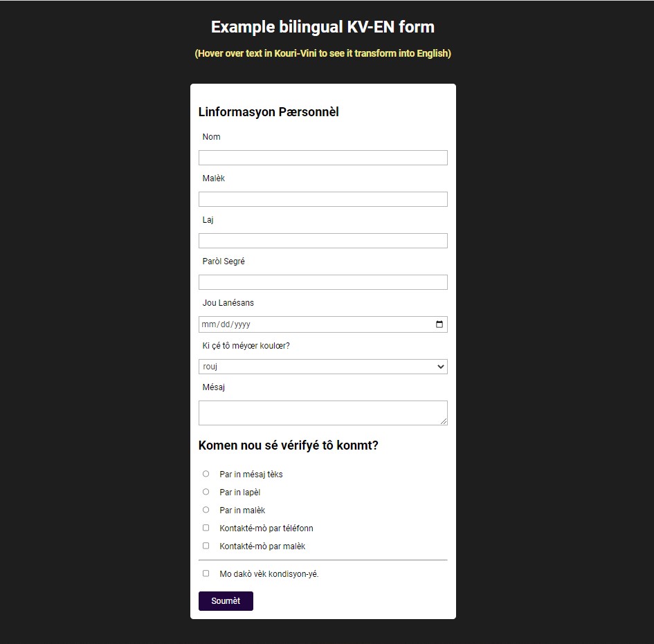The width and height of the screenshot is (654, 644).
Task: Click the Mésaj textarea resize handle
Action: [x=445, y=422]
